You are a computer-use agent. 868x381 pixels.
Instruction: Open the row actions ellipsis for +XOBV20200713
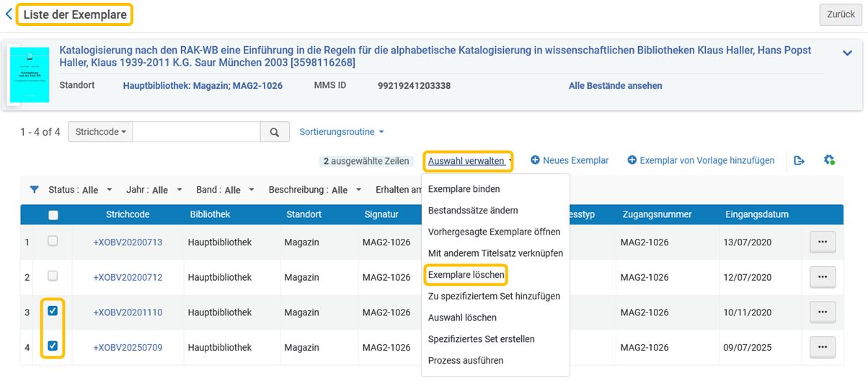tap(823, 242)
